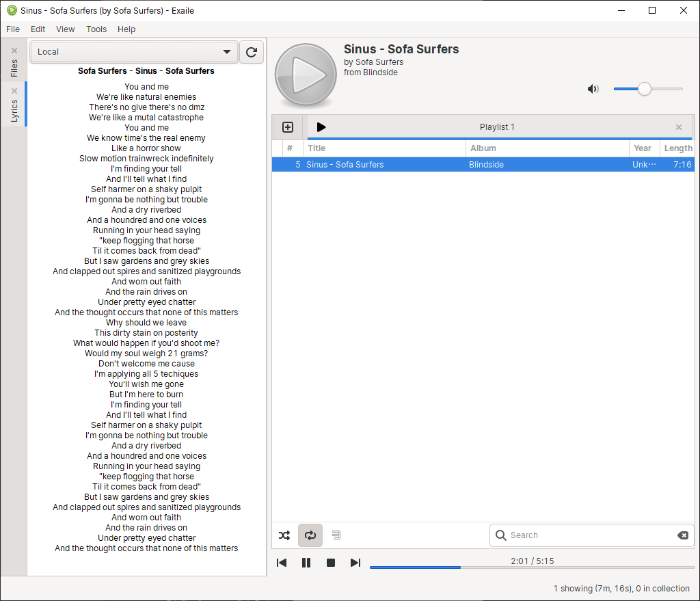Open the Edit menu
700x601 pixels.
coord(38,29)
